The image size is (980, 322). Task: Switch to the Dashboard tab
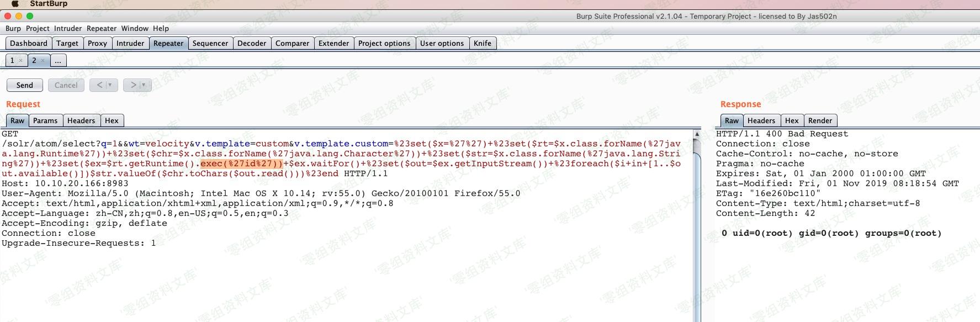[x=29, y=43]
